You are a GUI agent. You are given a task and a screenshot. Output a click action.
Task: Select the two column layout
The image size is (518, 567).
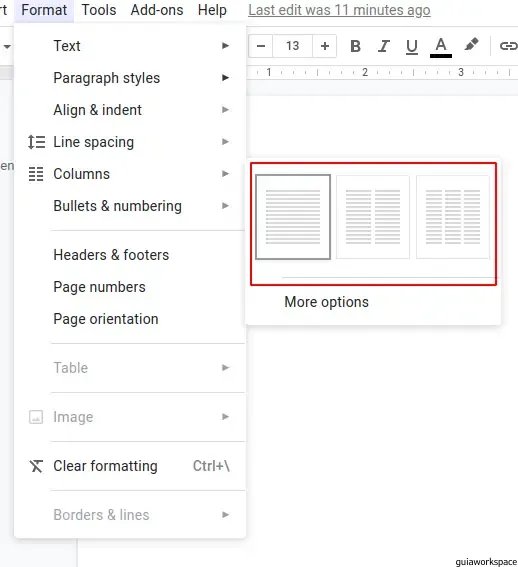[x=373, y=217]
